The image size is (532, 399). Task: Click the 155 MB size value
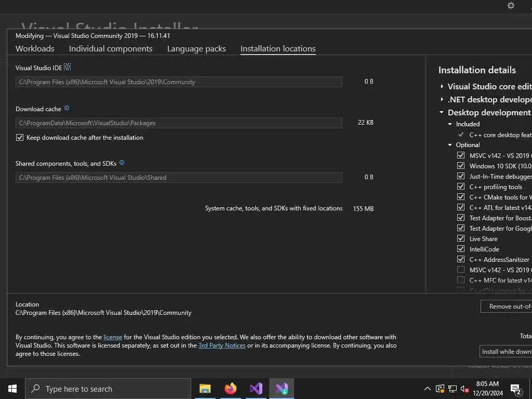coord(363,208)
